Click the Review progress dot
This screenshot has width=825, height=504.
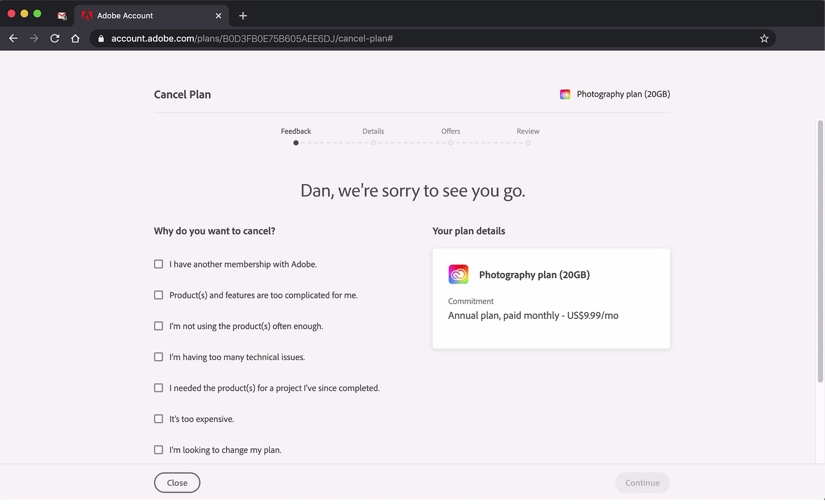(528, 143)
